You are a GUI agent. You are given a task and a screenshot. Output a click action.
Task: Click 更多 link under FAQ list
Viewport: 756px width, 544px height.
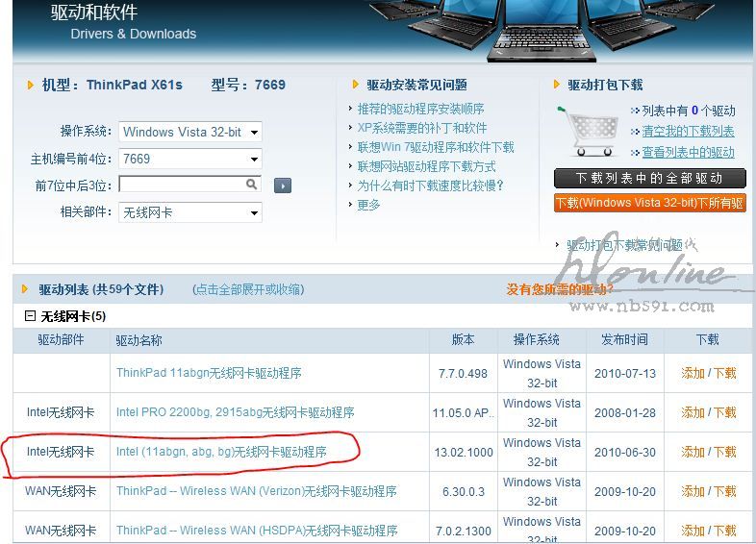pos(368,205)
